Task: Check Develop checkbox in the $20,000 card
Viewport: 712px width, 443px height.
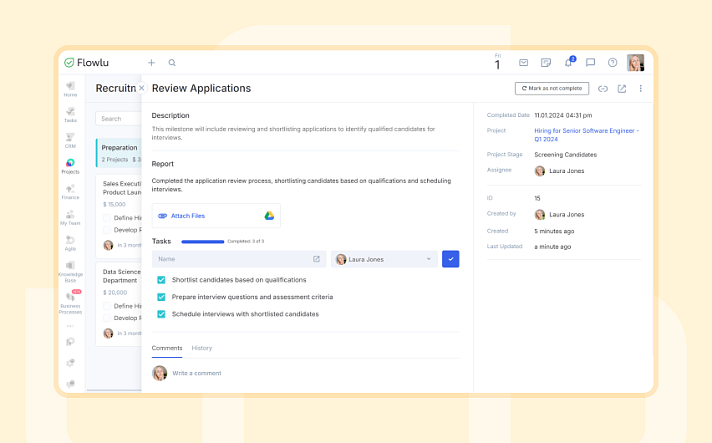Action: pos(107,318)
